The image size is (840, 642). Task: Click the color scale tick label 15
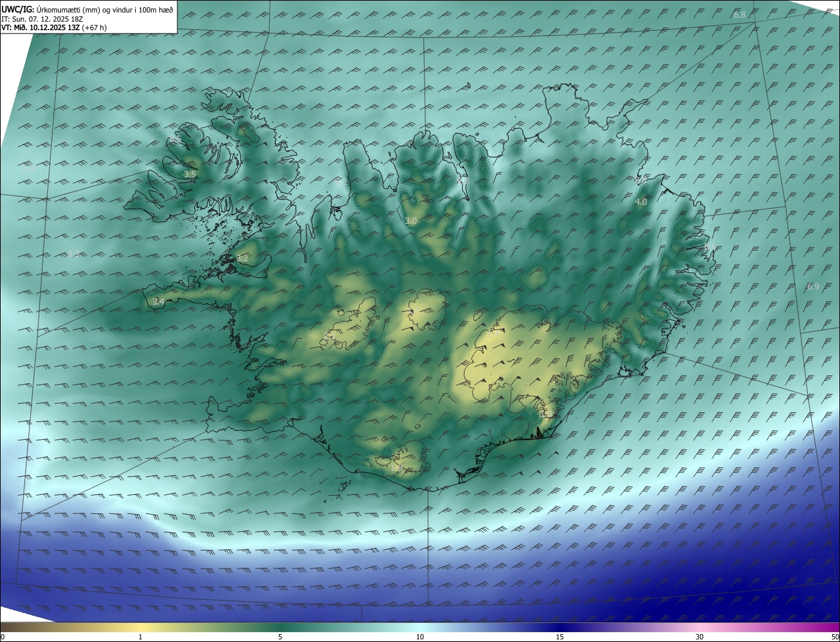(x=560, y=637)
